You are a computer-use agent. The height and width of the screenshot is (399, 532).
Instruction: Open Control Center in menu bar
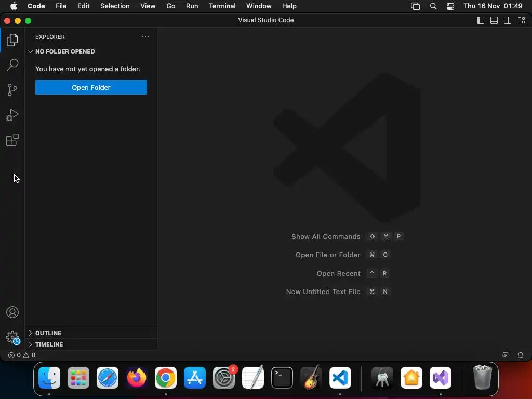(x=450, y=6)
